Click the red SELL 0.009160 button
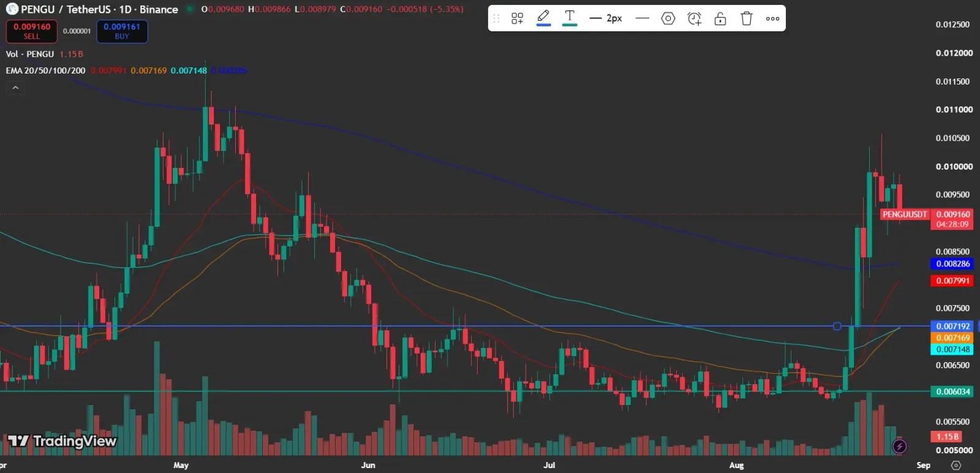 click(x=32, y=31)
